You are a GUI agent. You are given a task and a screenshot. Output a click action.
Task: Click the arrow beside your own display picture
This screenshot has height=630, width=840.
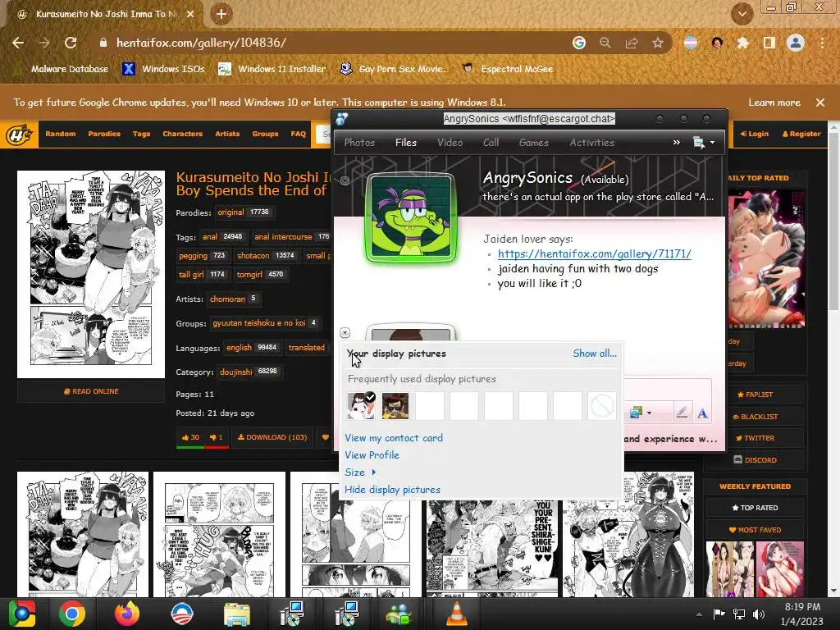pyautogui.click(x=345, y=333)
